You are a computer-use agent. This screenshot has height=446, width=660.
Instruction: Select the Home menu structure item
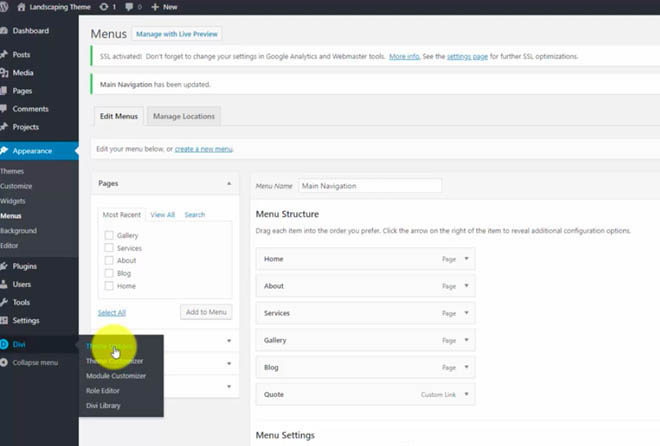[365, 259]
